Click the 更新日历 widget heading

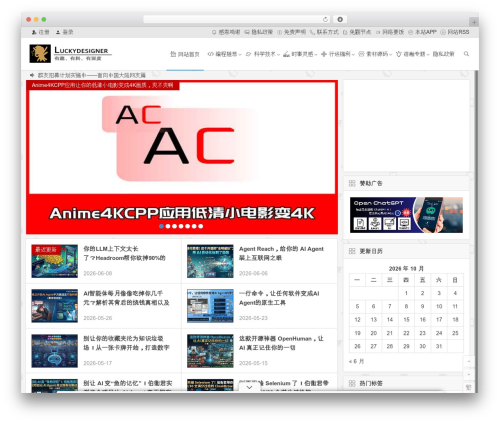click(371, 251)
